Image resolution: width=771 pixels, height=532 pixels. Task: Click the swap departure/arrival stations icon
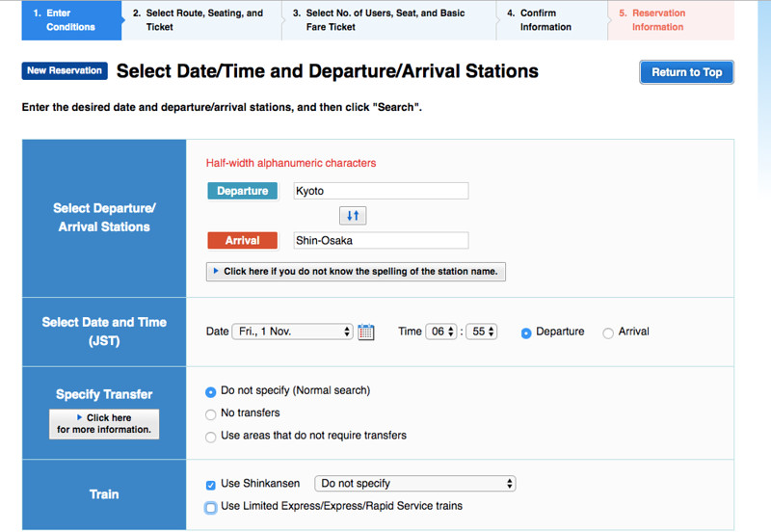click(353, 215)
